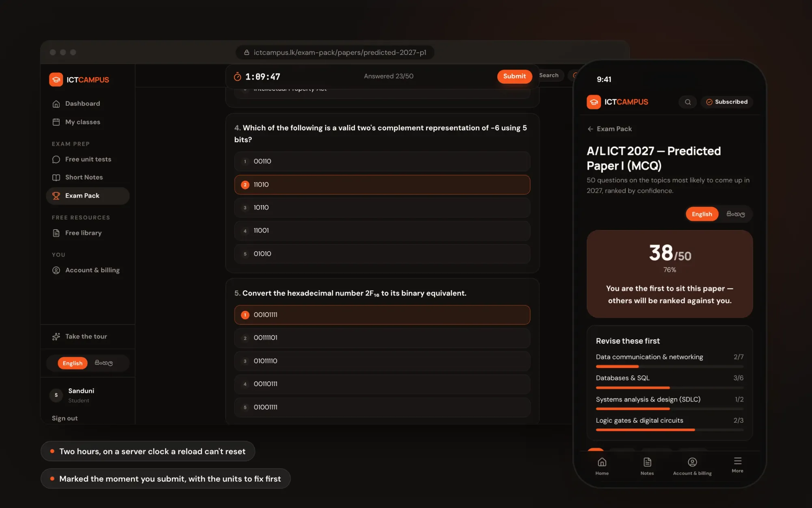Viewport: 812px width, 508px height.
Task: Click the Answered 23/50 counter
Action: click(389, 76)
